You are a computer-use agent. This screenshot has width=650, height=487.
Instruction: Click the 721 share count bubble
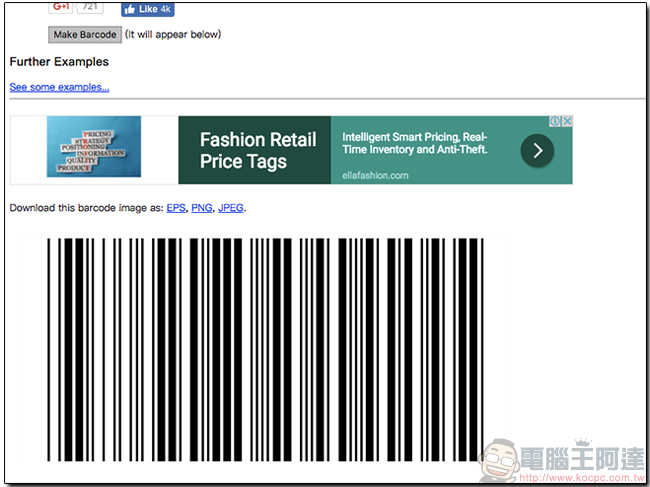(x=90, y=7)
